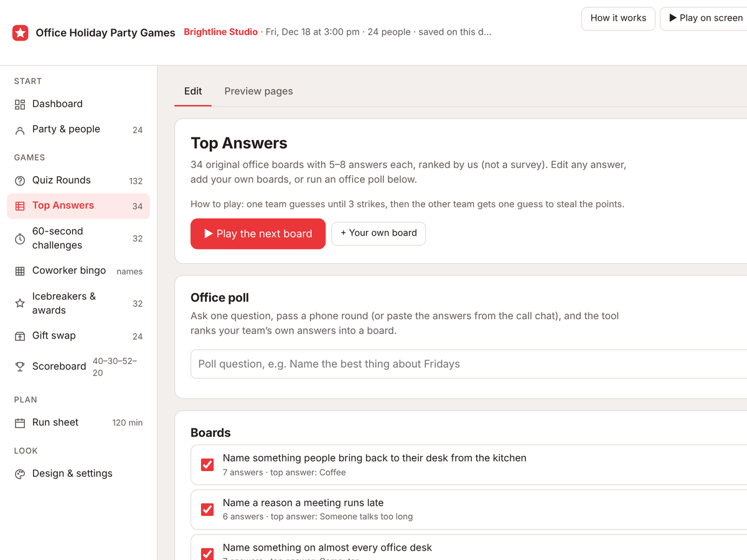Click the Top Answers board icon
The width and height of the screenshot is (747, 560).
coord(20,206)
